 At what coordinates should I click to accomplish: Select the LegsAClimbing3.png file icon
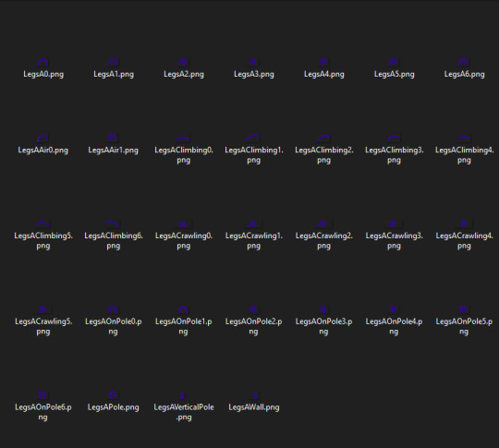[x=394, y=138]
